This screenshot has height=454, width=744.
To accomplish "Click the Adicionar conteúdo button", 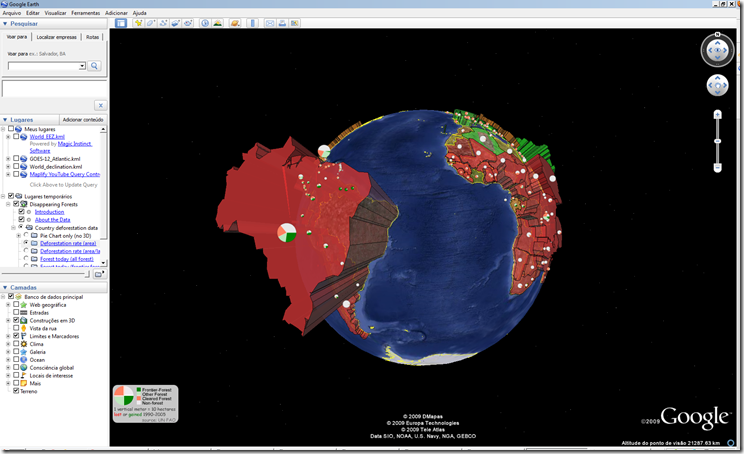I will (83, 120).
